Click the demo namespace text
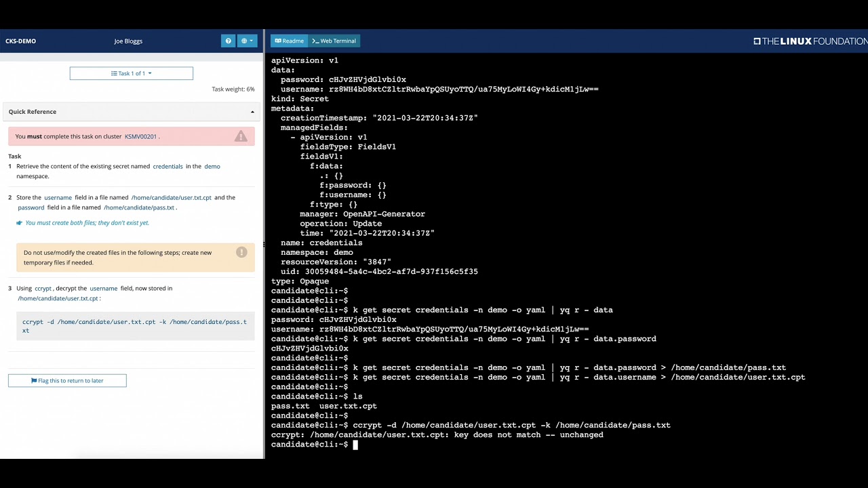The height and width of the screenshot is (488, 868). [x=212, y=166]
